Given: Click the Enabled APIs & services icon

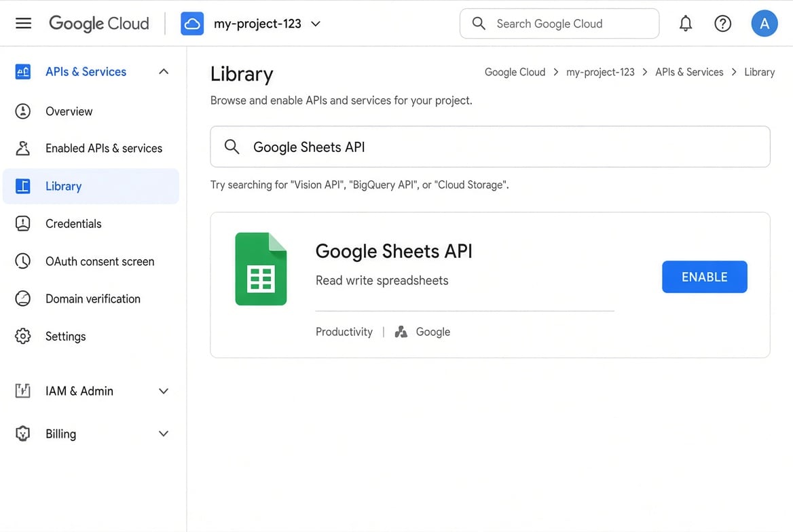Looking at the screenshot, I should 23,148.
